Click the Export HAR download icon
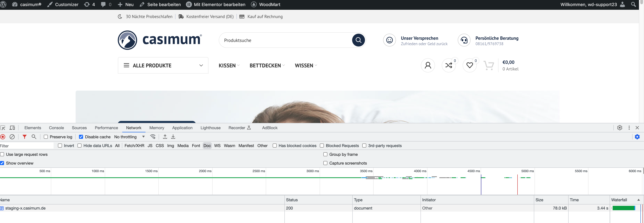 pyautogui.click(x=173, y=137)
